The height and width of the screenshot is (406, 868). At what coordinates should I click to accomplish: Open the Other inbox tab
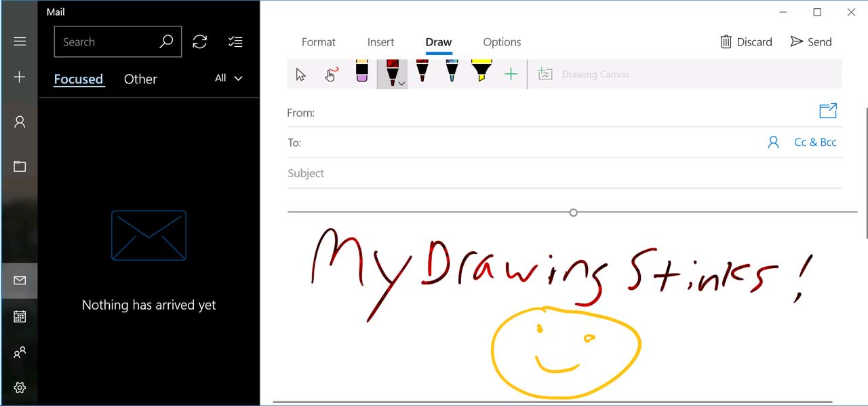pos(140,79)
